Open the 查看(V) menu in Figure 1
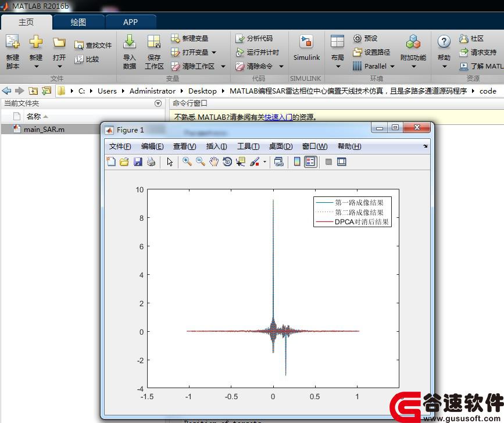Screen dimensions: 504x423 click(184, 146)
